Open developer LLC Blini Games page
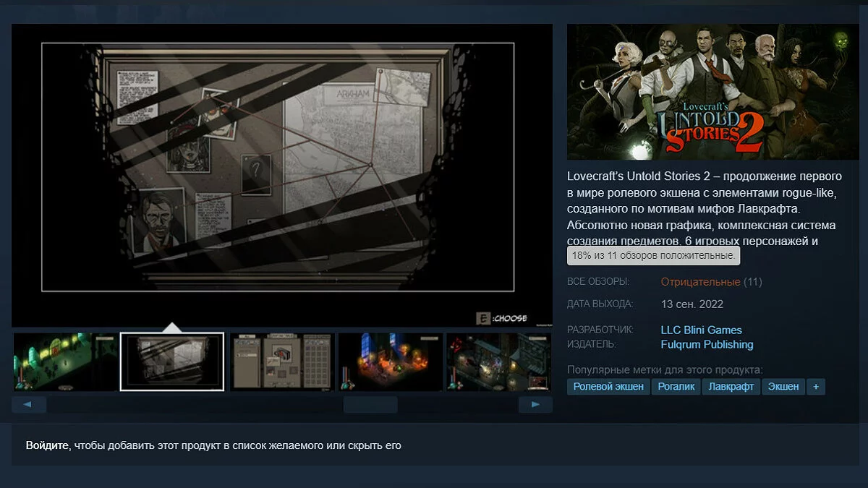This screenshot has height=488, width=868. tap(702, 330)
